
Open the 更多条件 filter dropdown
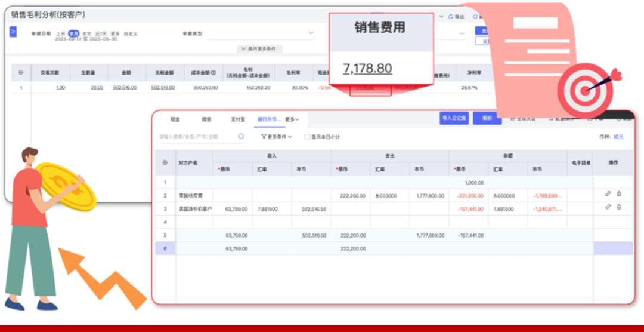(x=277, y=137)
